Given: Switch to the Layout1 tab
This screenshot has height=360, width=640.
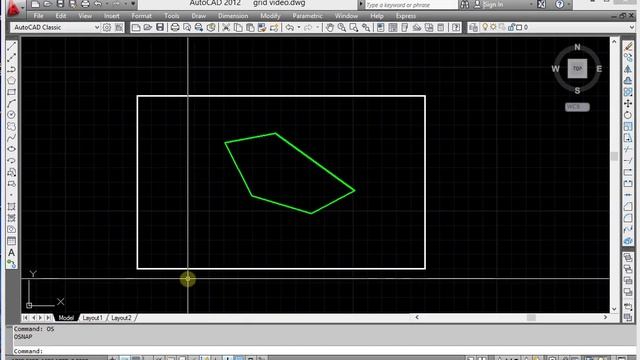Looking at the screenshot, I should 93,318.
